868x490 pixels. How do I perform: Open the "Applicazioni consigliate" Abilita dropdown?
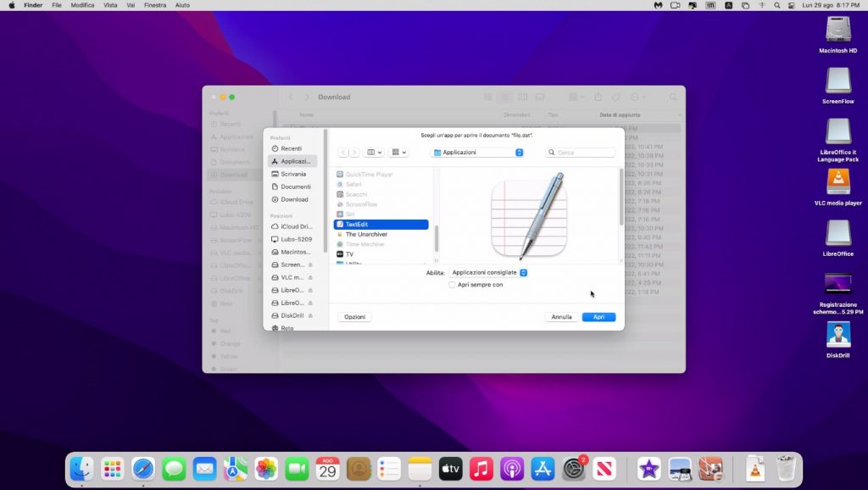pyautogui.click(x=489, y=272)
